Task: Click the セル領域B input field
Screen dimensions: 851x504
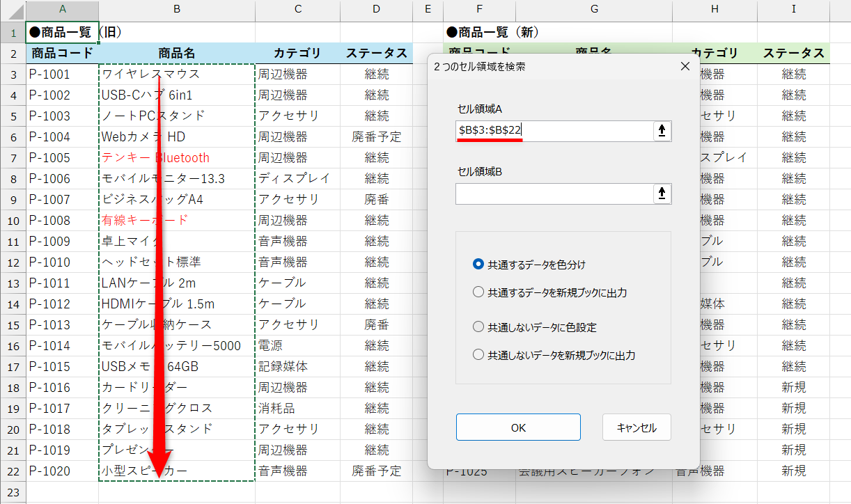Action: coord(554,194)
